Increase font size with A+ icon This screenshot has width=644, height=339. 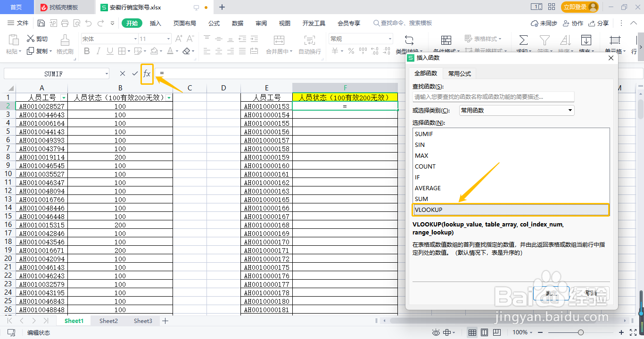pos(179,39)
